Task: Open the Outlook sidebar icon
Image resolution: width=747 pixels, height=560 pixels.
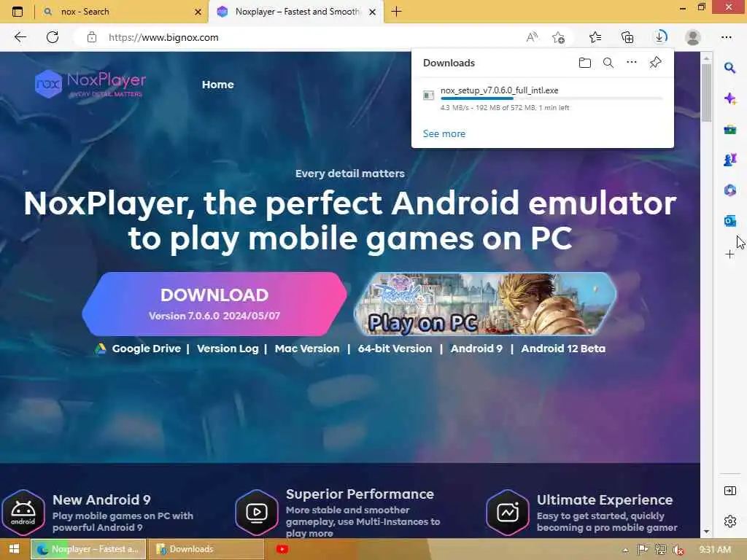Action: (x=729, y=221)
